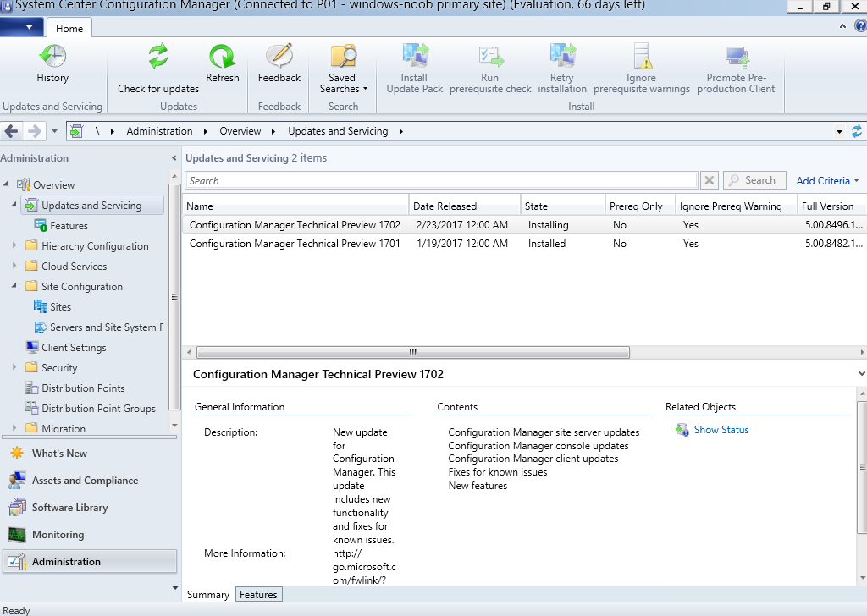Collapse Site Configuration tree node
The width and height of the screenshot is (867, 616).
[14, 286]
